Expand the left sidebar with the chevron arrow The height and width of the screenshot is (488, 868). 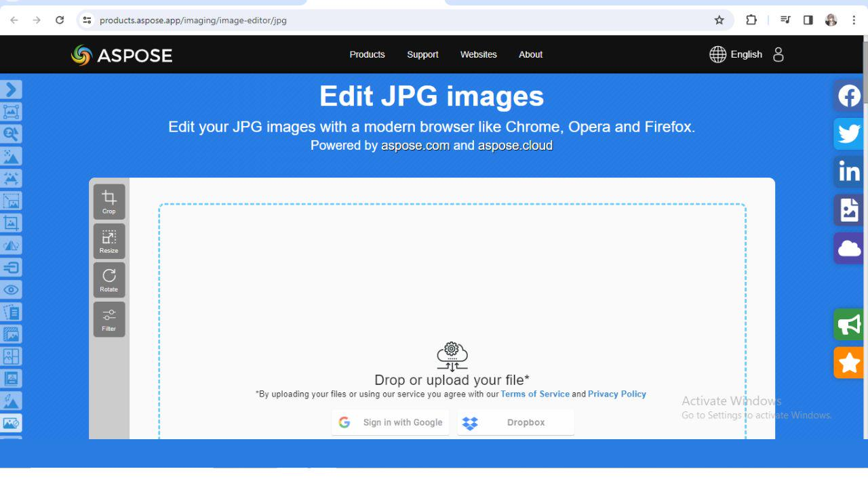coord(12,89)
